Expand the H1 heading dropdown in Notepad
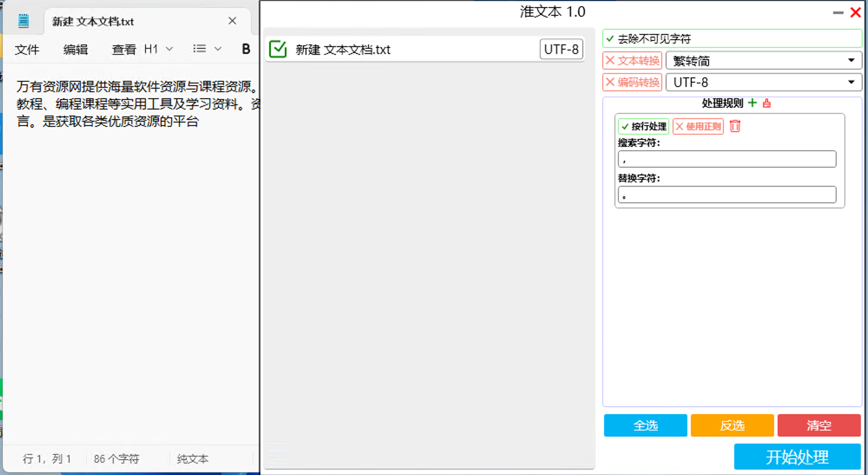The image size is (868, 475). coord(169,49)
